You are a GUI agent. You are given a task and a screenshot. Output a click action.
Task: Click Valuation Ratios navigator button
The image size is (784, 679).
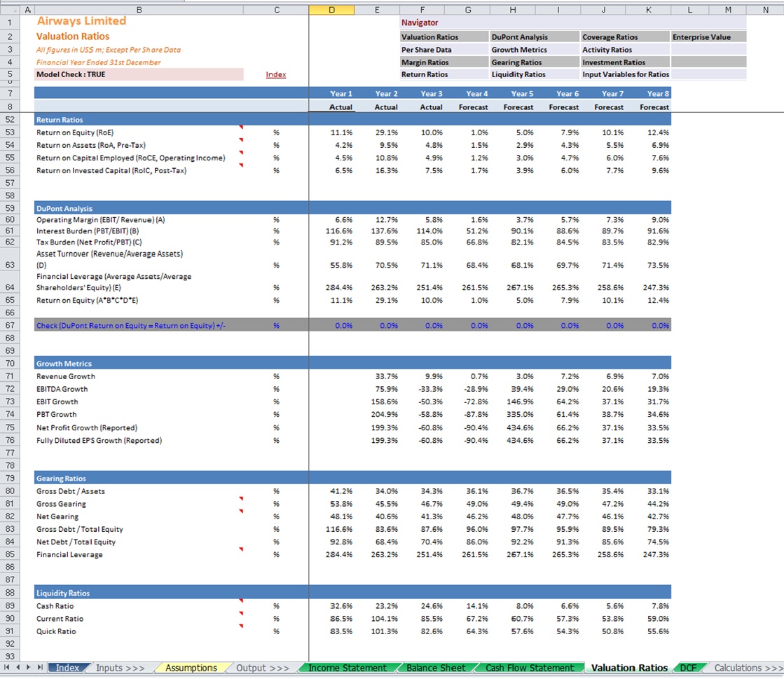coord(444,37)
